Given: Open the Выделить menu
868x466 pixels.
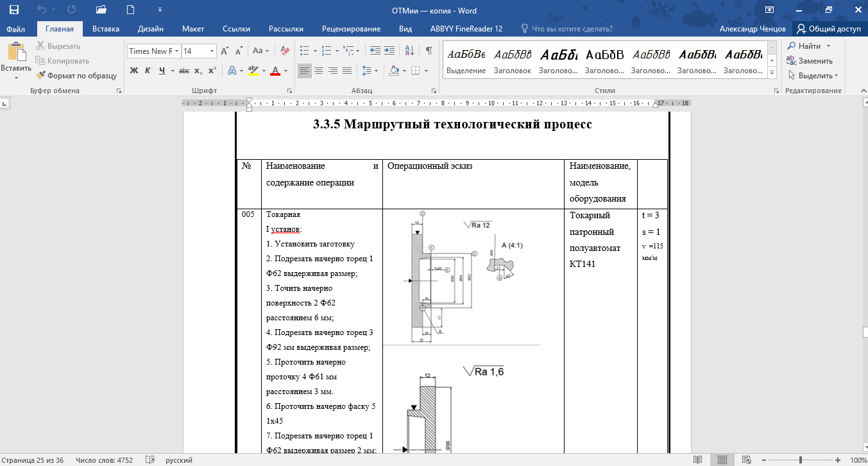Looking at the screenshot, I should 813,76.
